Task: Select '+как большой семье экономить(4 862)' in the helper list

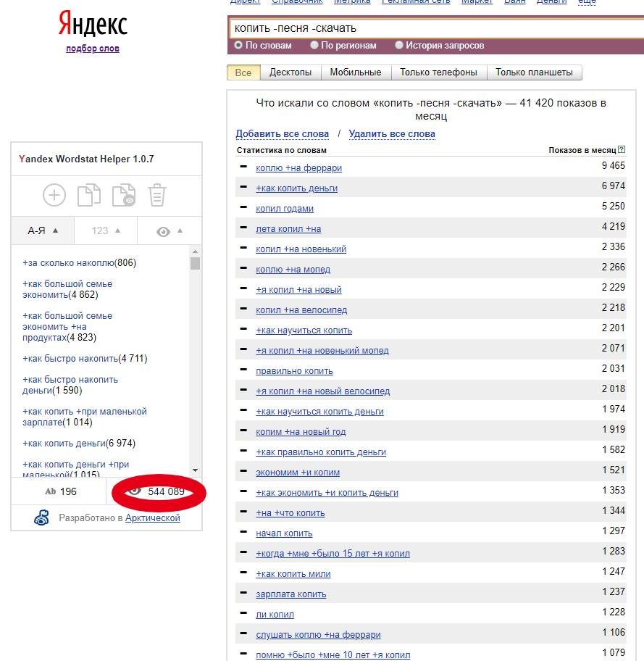Action: (x=67, y=289)
